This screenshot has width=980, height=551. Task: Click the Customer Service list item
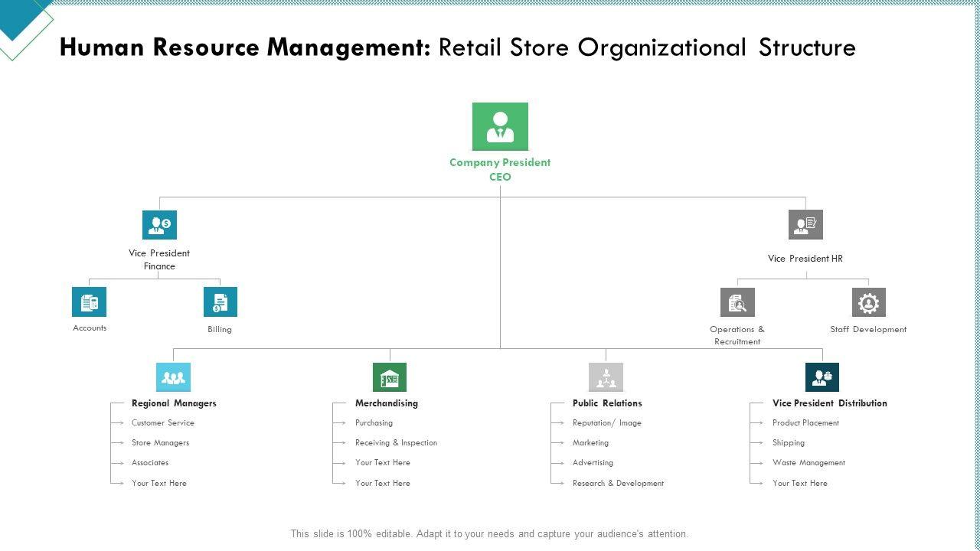tap(163, 423)
